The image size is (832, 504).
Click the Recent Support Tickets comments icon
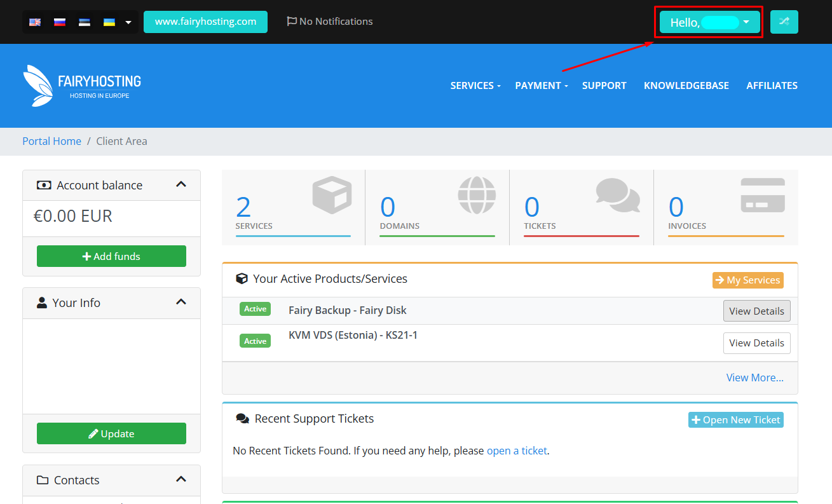tap(242, 419)
